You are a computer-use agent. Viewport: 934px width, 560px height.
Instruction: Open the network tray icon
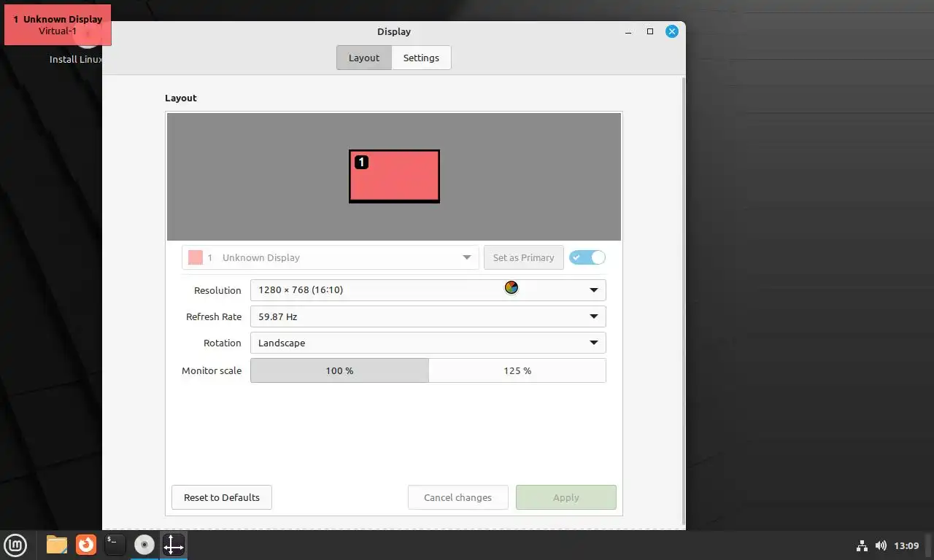[862, 545]
